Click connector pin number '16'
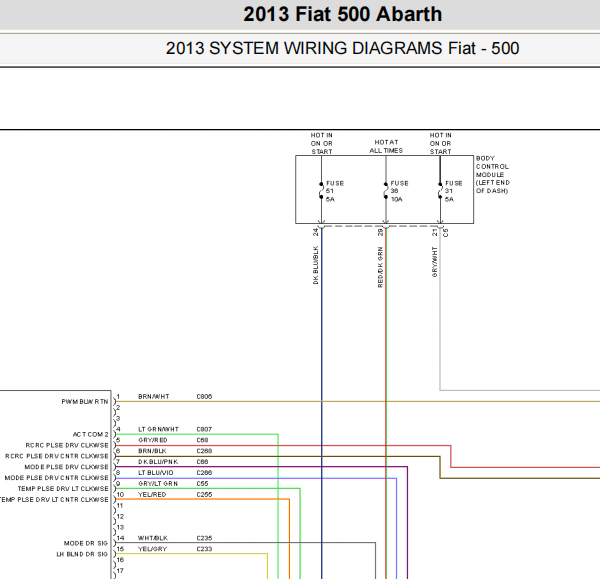The width and height of the screenshot is (600, 579). [120, 560]
